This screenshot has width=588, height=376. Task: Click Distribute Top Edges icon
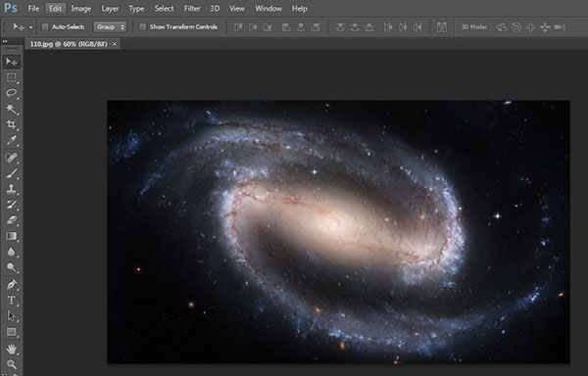[x=340, y=27]
